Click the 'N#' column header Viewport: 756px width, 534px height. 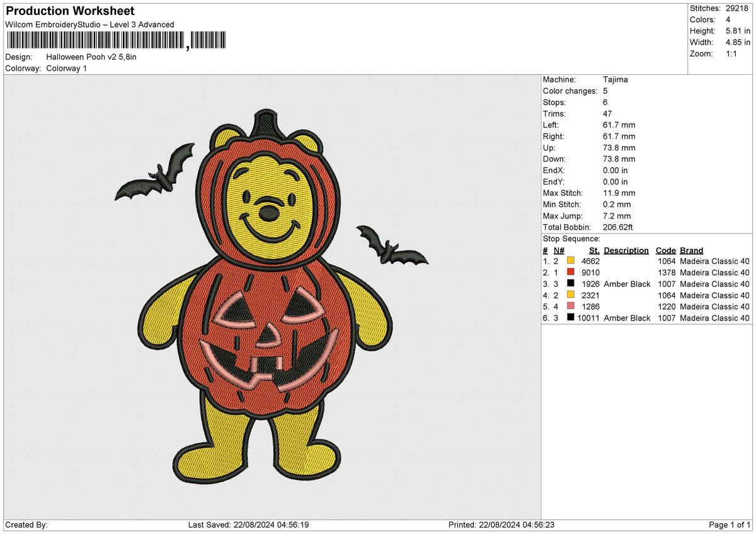[559, 250]
